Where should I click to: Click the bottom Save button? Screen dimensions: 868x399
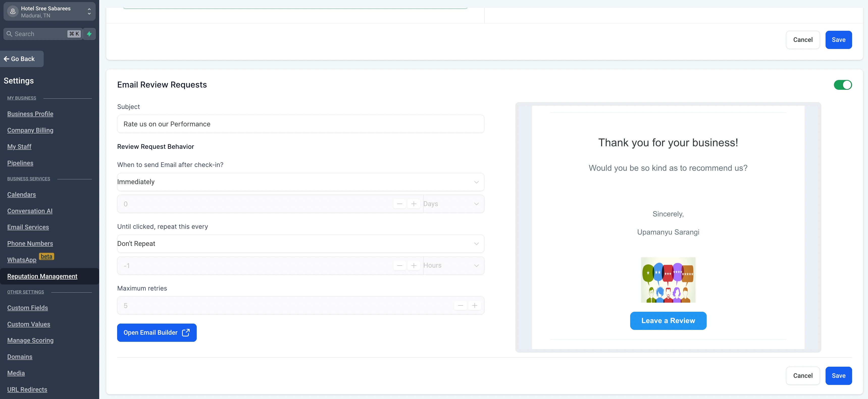[838, 376]
